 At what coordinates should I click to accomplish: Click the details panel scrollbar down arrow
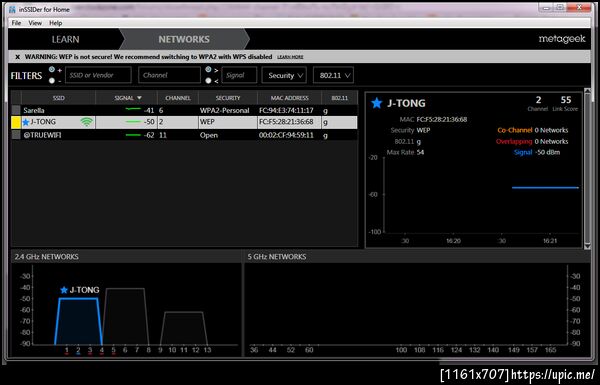point(587,246)
